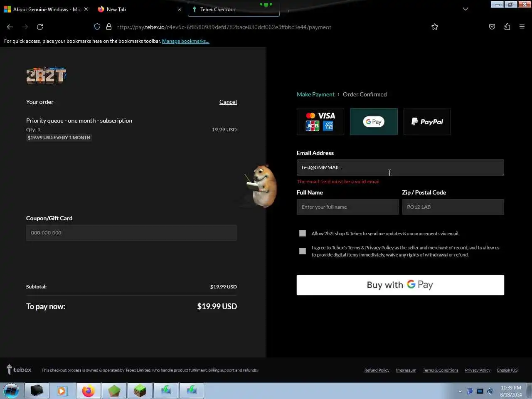Open Privacy Policy link in agreement text
The height and width of the screenshot is (399, 532).
click(379, 248)
